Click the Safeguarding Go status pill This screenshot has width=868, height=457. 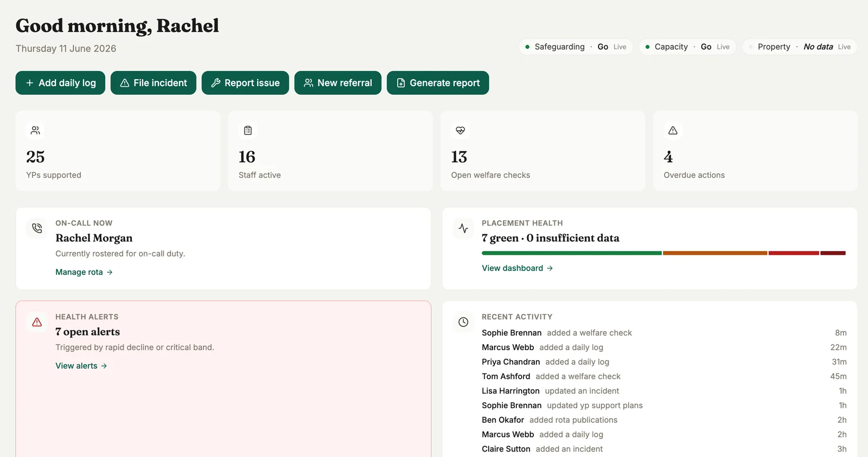576,47
